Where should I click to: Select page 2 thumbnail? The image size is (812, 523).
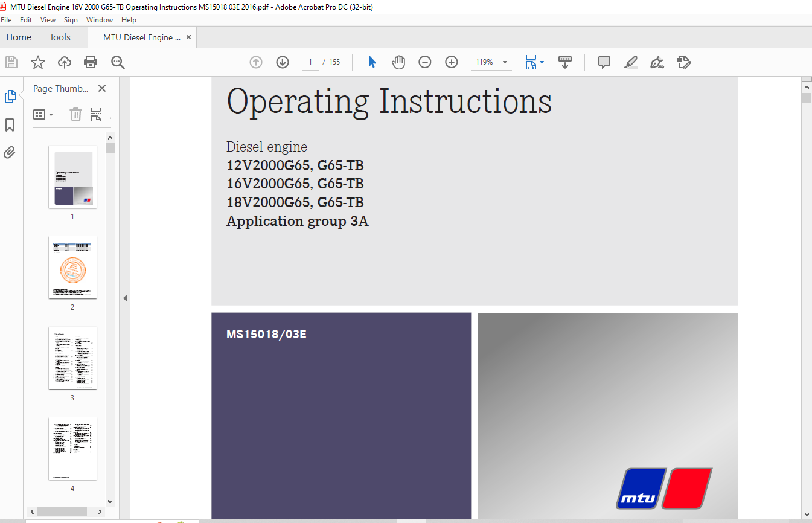[72, 267]
